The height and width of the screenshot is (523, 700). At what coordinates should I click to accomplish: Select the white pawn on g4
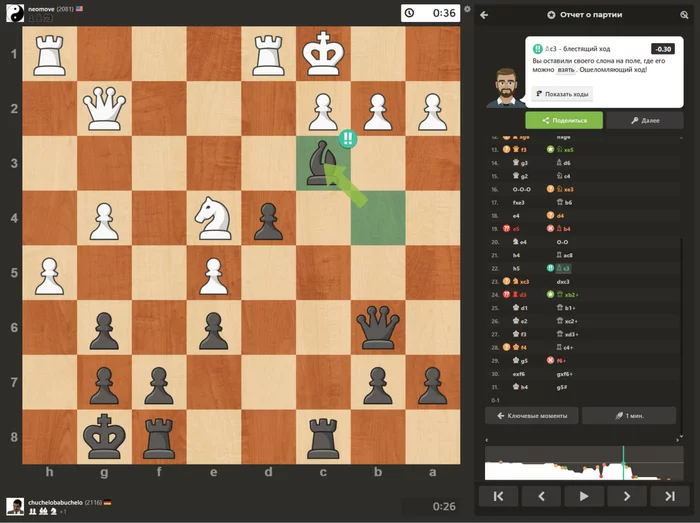(104, 220)
